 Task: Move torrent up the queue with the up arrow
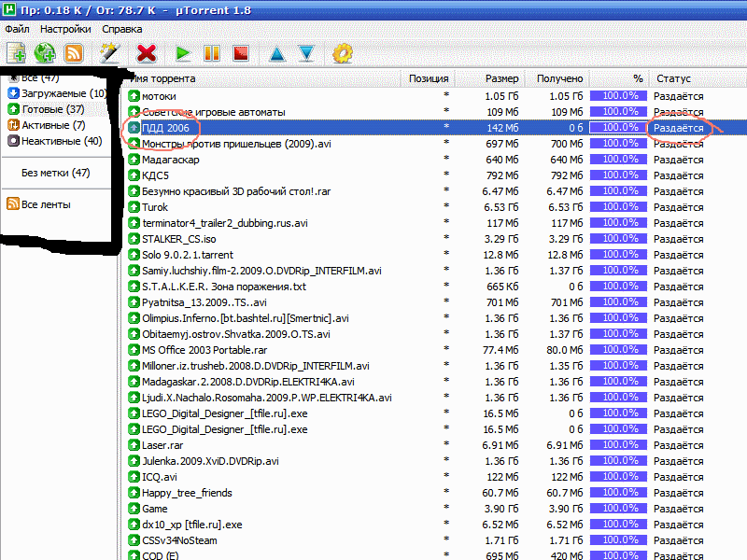coord(276,53)
